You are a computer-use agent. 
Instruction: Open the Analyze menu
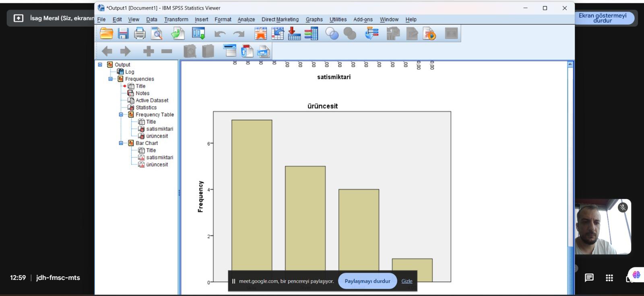pyautogui.click(x=246, y=19)
